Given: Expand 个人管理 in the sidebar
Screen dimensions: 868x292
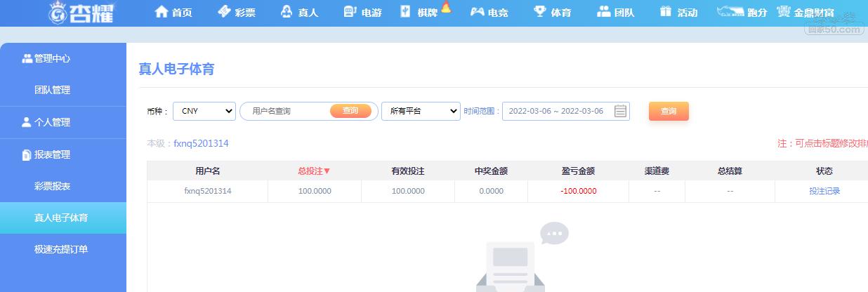Looking at the screenshot, I should pos(63,122).
